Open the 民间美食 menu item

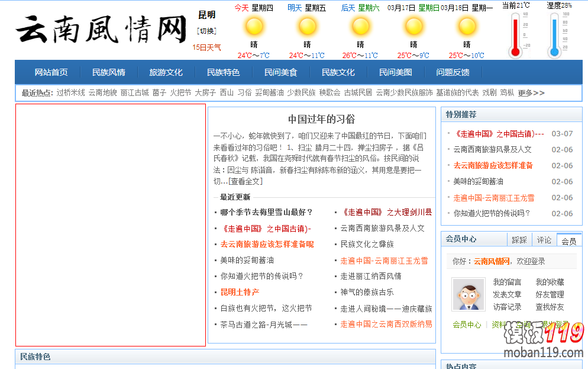click(281, 72)
